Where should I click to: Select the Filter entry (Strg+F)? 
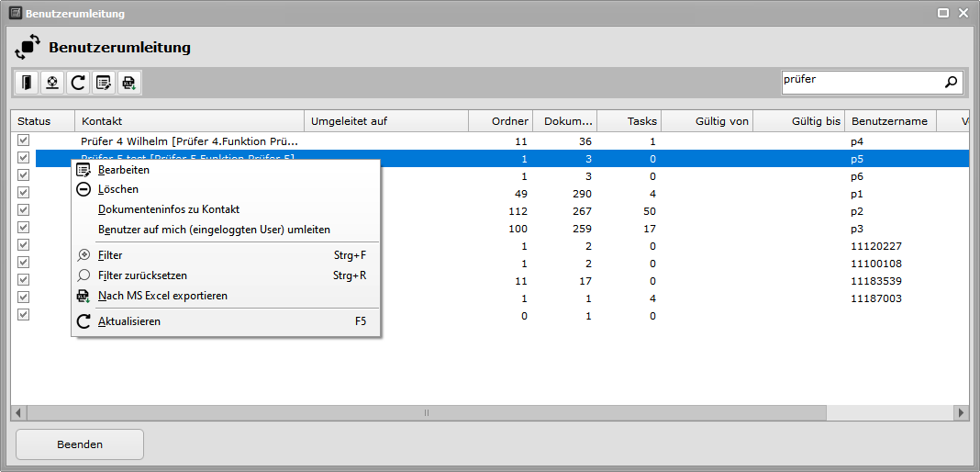pos(227,255)
